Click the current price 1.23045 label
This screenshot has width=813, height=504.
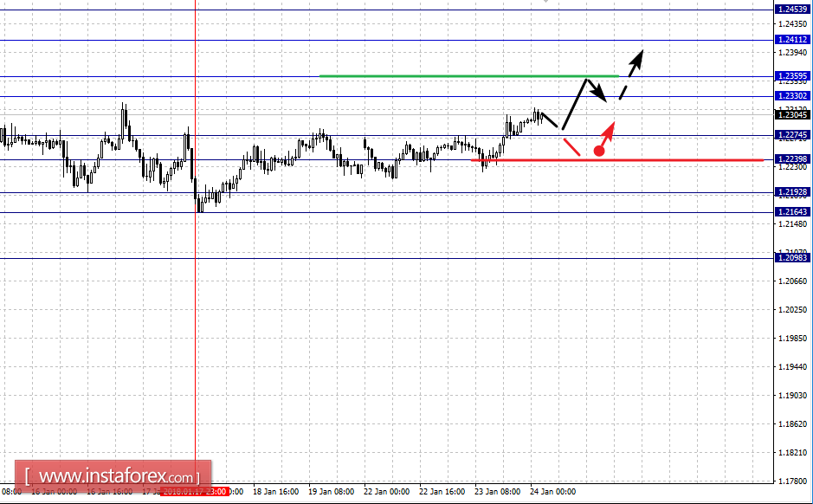click(x=792, y=114)
